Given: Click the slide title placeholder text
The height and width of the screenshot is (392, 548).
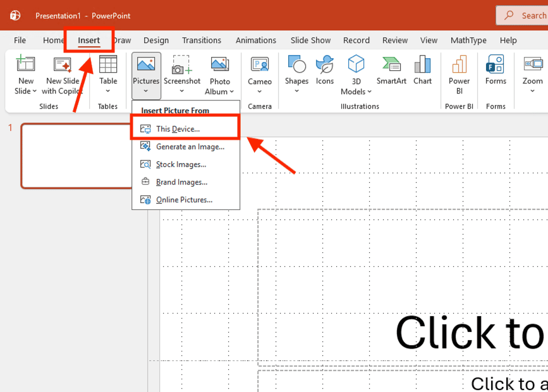Looking at the screenshot, I should tap(470, 332).
